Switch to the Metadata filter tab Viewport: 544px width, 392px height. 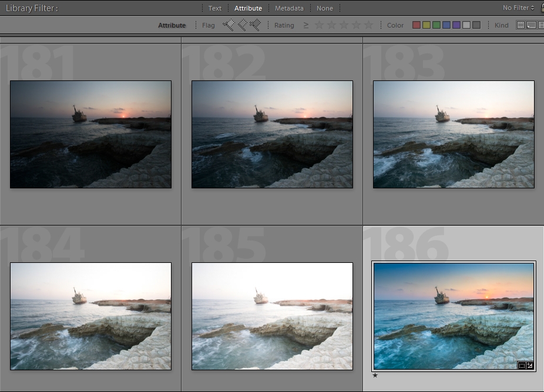click(289, 8)
